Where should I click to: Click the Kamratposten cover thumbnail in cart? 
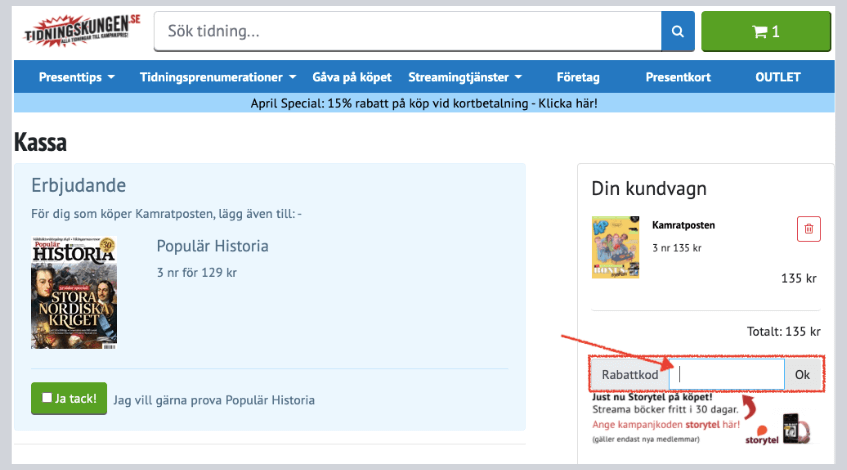pos(615,247)
